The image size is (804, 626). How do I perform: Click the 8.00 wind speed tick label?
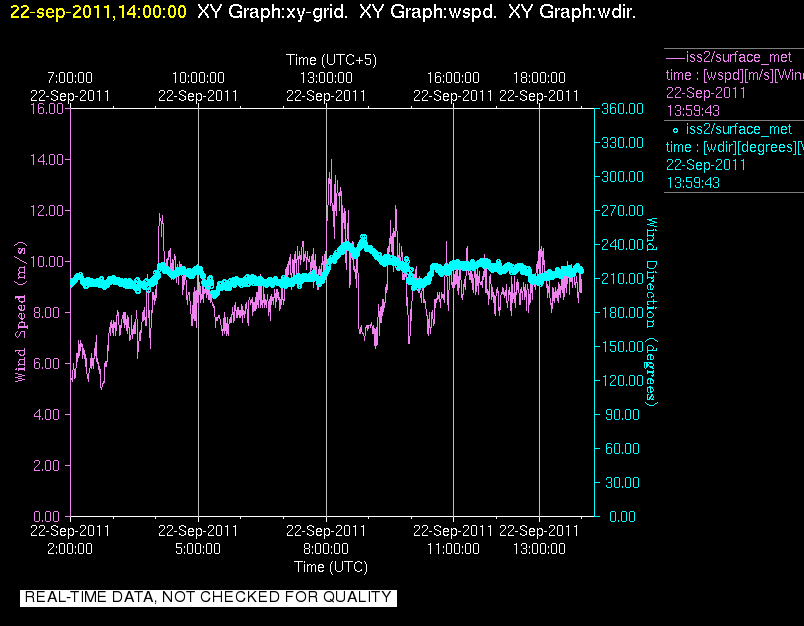coord(49,312)
